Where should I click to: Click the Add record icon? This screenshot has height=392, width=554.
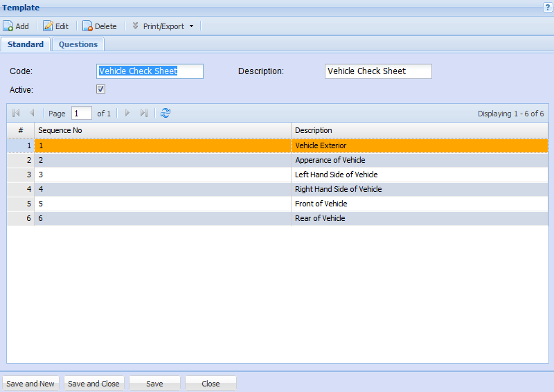click(8, 26)
